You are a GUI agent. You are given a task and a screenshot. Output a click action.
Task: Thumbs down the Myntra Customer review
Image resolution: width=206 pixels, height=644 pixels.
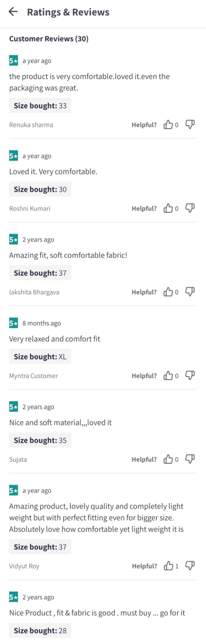[190, 376]
